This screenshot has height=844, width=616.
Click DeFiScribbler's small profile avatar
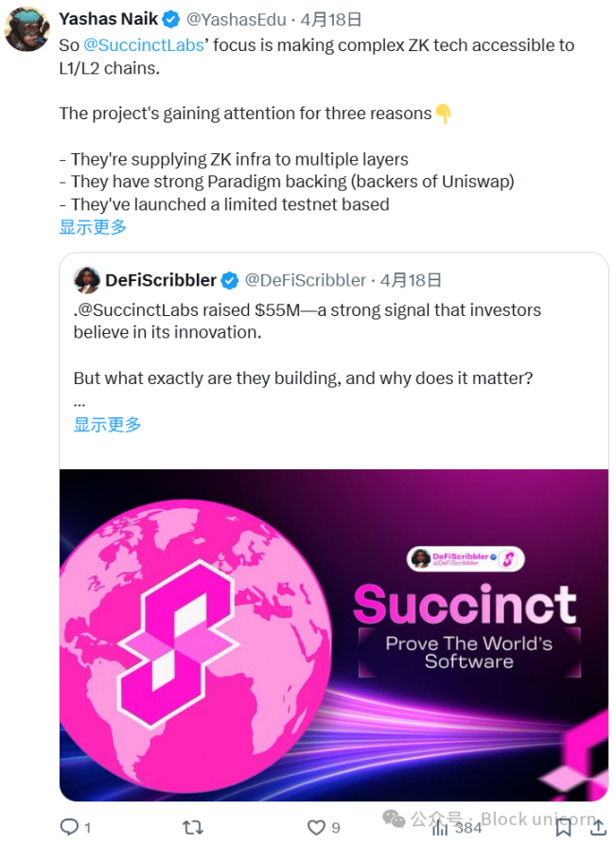tap(87, 281)
